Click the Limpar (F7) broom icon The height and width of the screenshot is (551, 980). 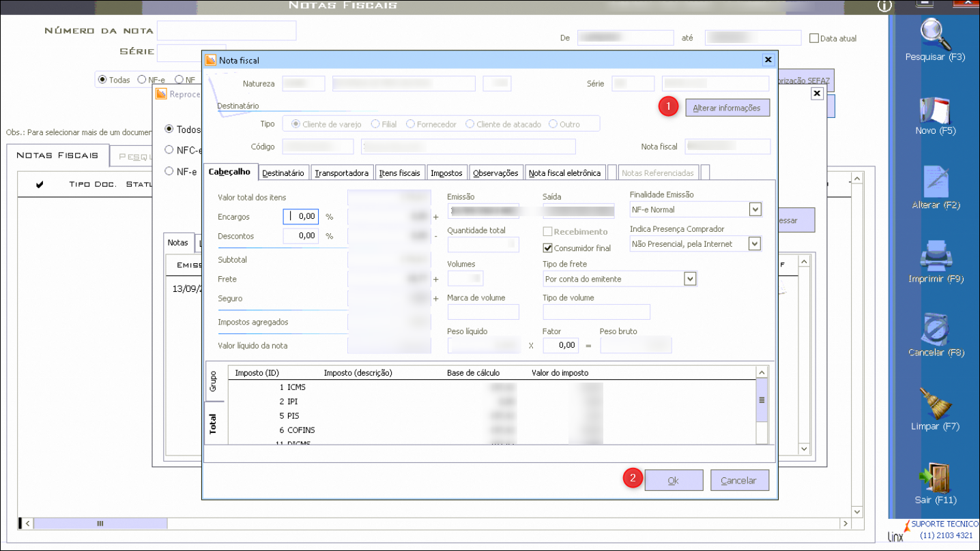coord(934,404)
